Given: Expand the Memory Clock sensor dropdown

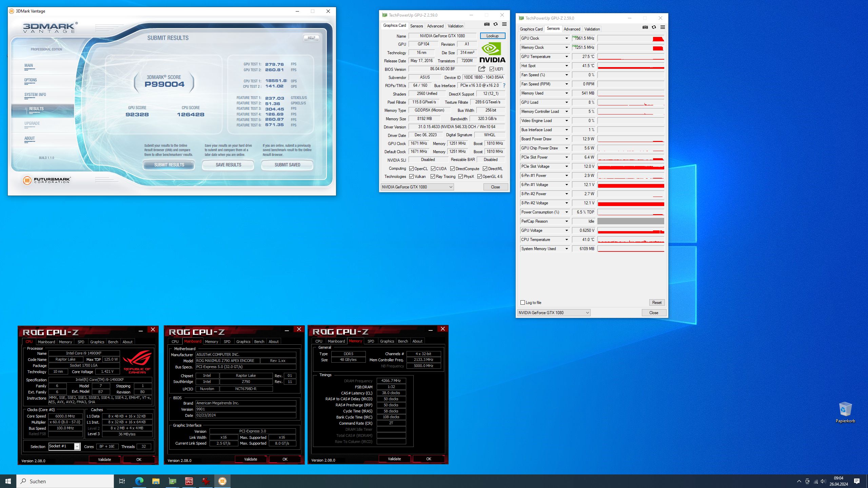Looking at the screenshot, I should tap(566, 47).
